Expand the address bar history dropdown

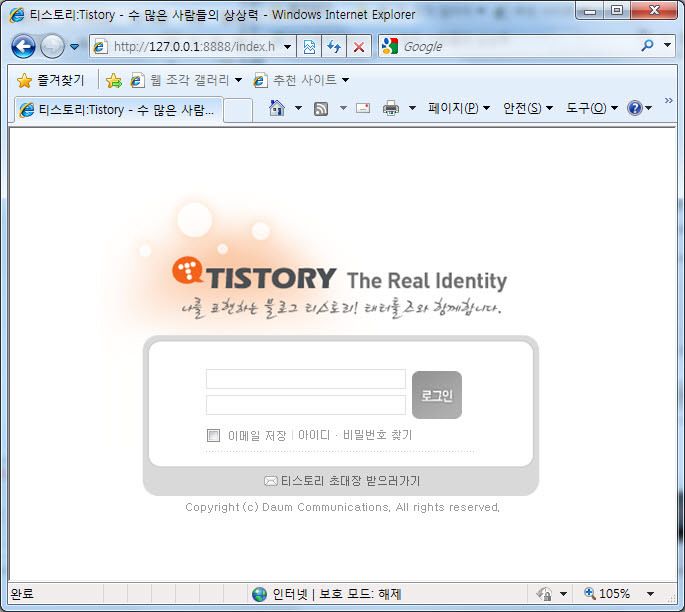click(x=287, y=46)
